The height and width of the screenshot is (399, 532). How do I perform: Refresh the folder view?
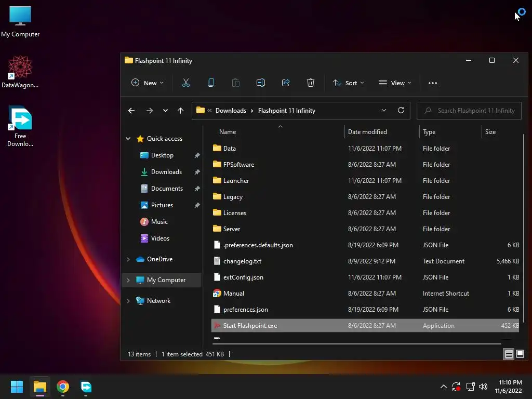click(x=401, y=110)
